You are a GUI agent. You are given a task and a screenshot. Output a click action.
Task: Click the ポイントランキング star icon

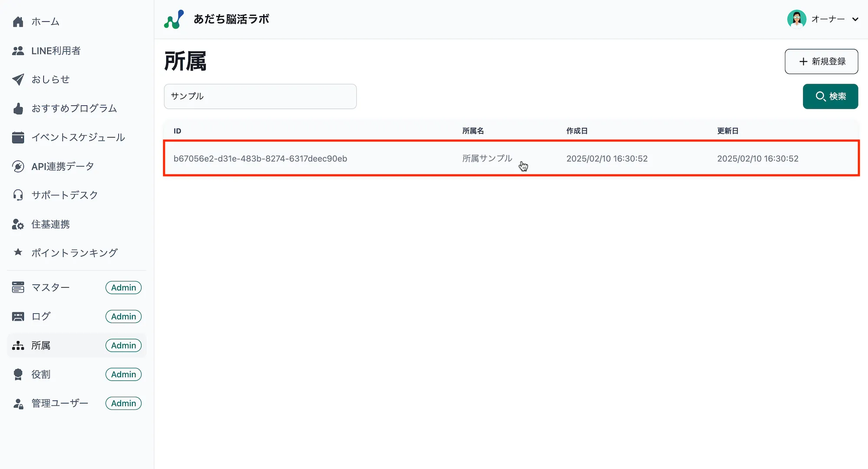point(18,252)
